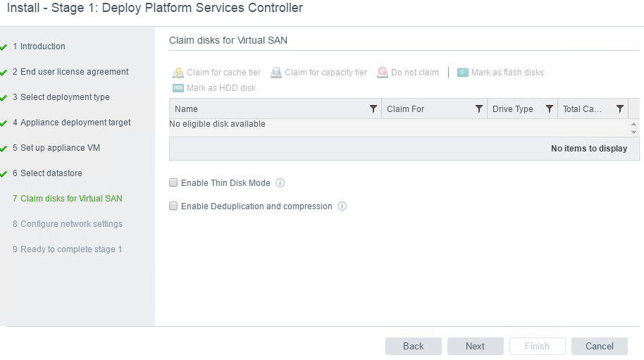Click the disk list scroll up arrow
The image size is (644, 360).
tap(633, 124)
